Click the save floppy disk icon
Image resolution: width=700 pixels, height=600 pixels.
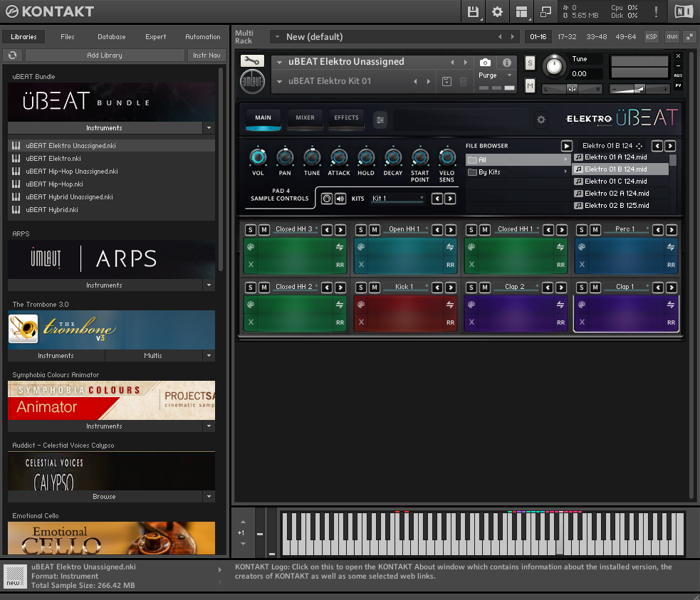pos(473,11)
